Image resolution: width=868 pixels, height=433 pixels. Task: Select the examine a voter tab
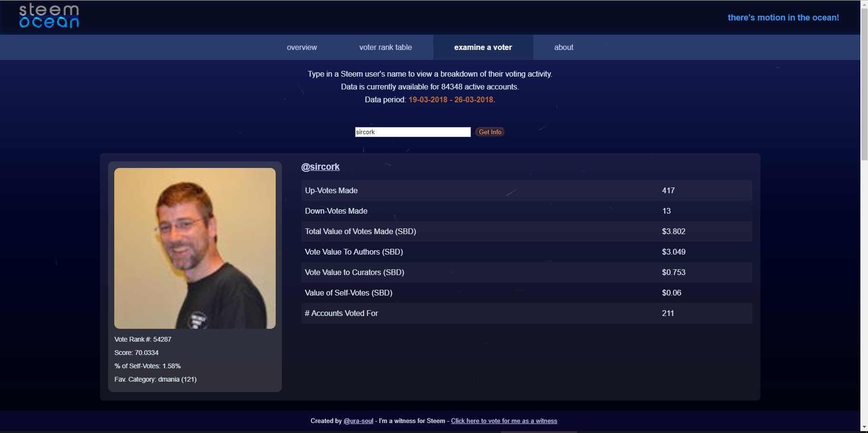483,47
